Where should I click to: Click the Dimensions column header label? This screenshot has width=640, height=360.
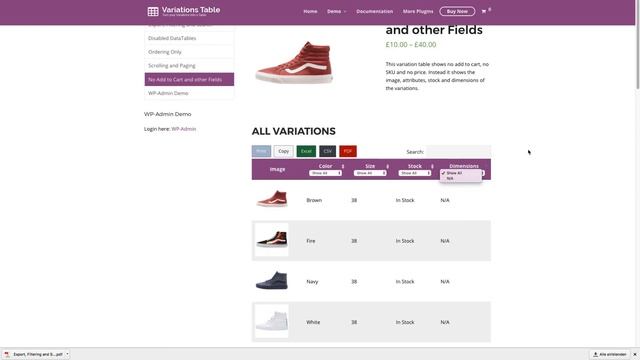pos(464,166)
